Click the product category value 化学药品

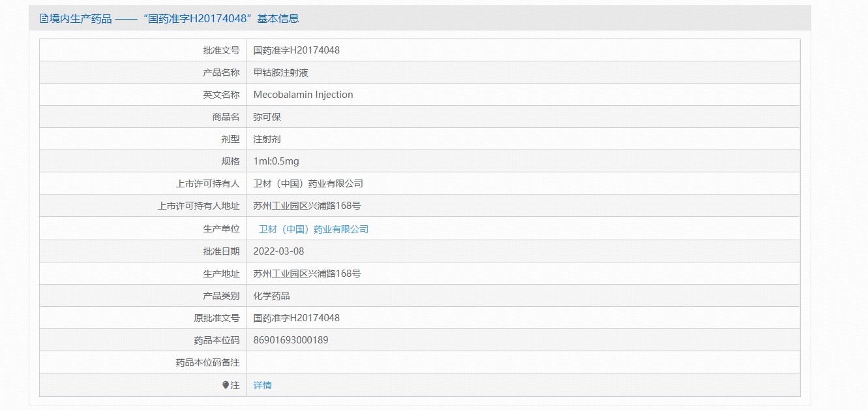click(x=271, y=296)
